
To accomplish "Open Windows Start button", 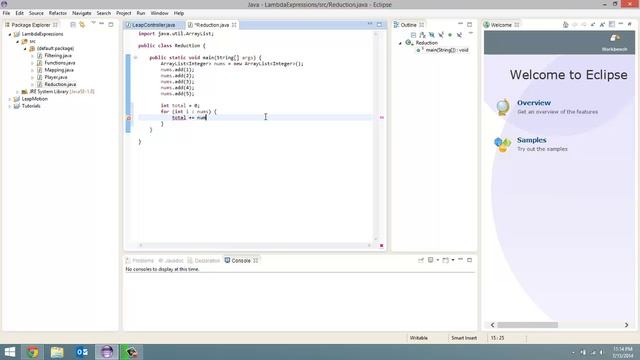I will coord(9,352).
